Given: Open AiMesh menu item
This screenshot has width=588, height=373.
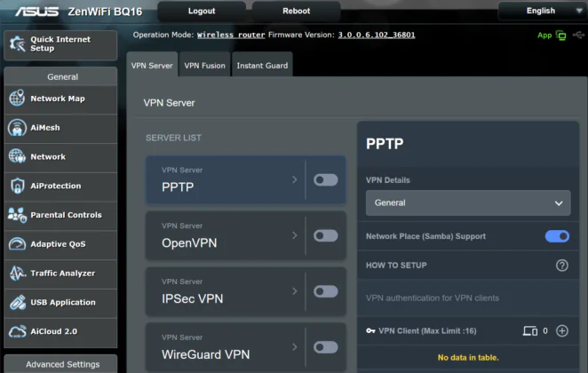Looking at the screenshot, I should click(x=60, y=128).
